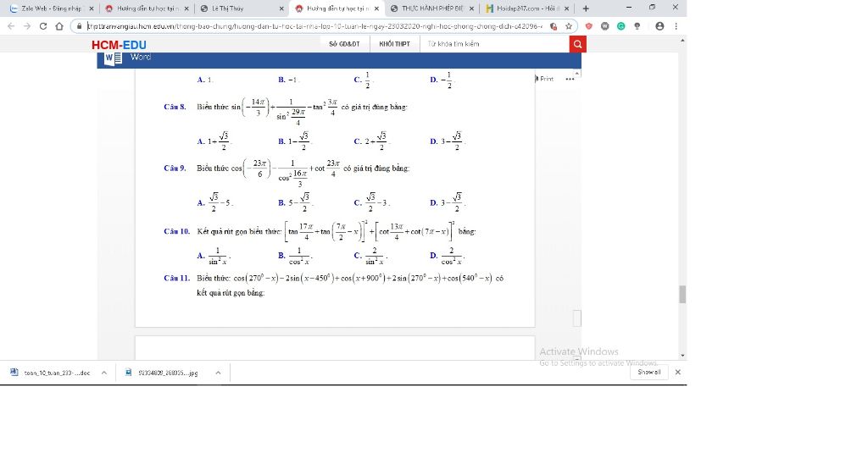Close the Lê Thị Thúy tab

click(281, 8)
